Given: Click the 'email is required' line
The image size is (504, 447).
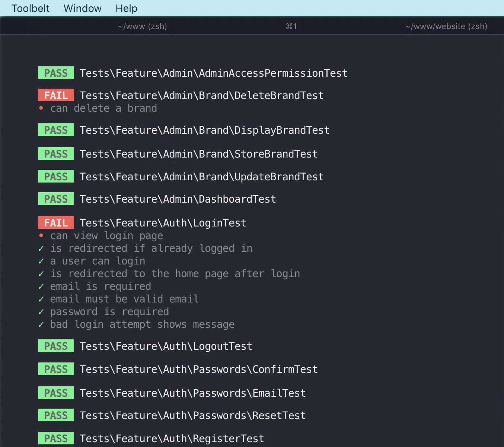Looking at the screenshot, I should (101, 286).
